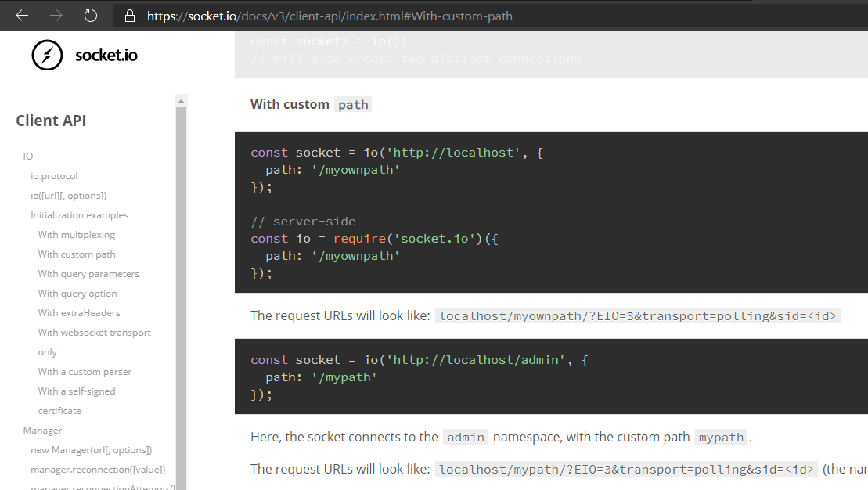The image size is (868, 490).
Task: Reload the current page
Action: [88, 15]
